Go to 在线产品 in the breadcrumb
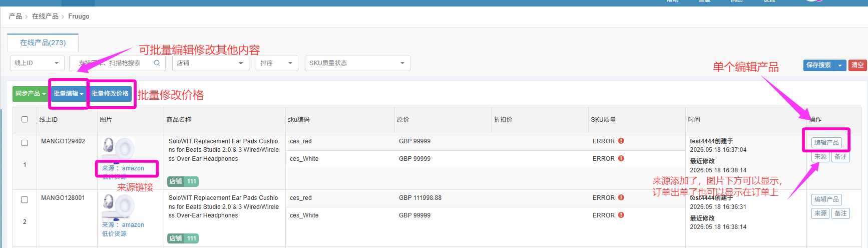 coord(45,17)
